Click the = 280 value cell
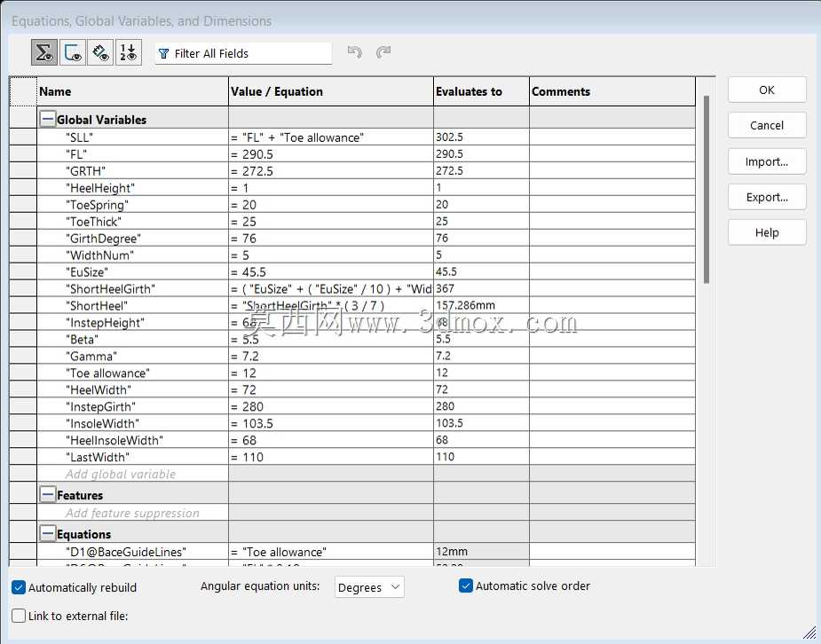The width and height of the screenshot is (821, 644). (331, 406)
